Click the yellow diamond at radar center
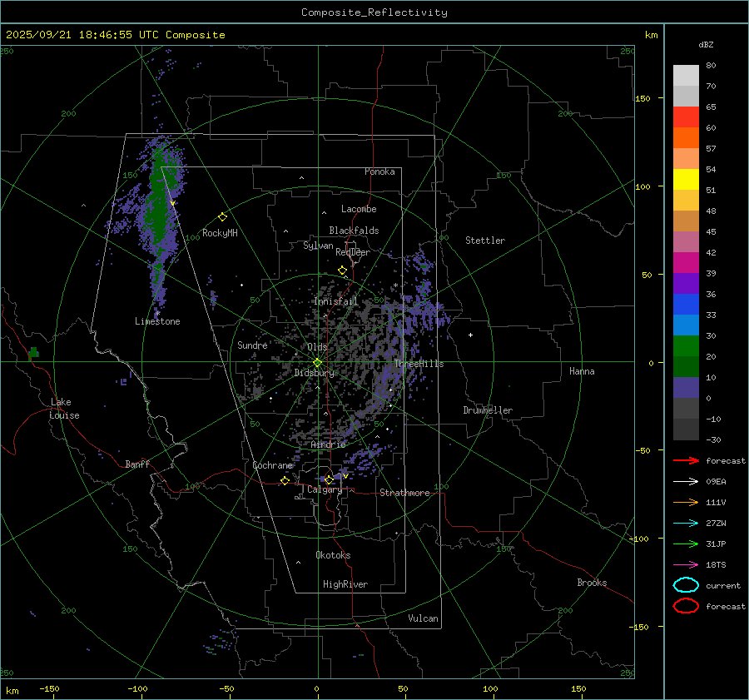 (317, 362)
